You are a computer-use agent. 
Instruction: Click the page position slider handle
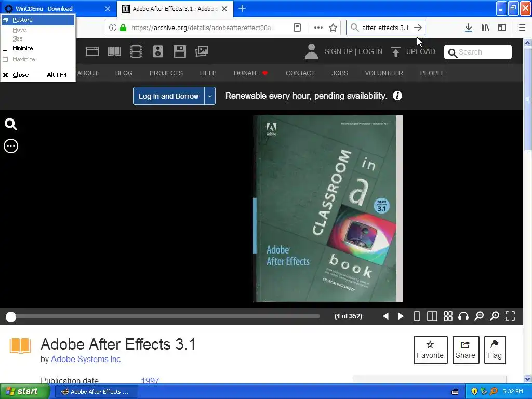pyautogui.click(x=11, y=316)
